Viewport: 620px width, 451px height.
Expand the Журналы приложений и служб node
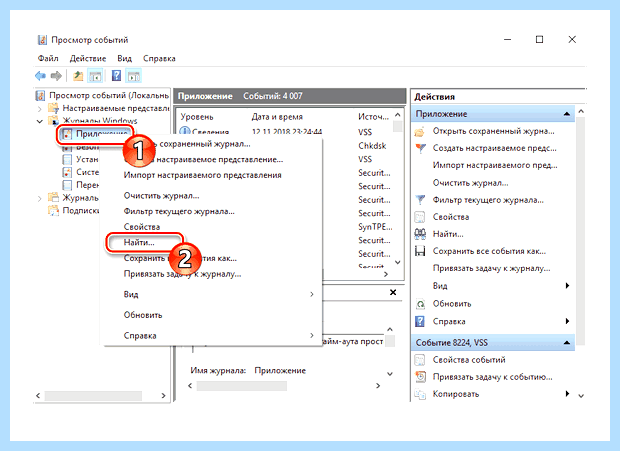coord(40,198)
